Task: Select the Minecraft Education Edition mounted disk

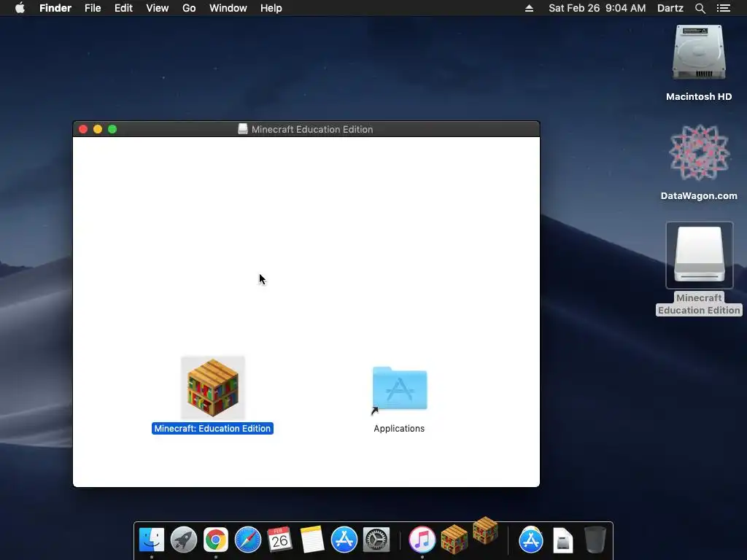Action: [x=699, y=255]
